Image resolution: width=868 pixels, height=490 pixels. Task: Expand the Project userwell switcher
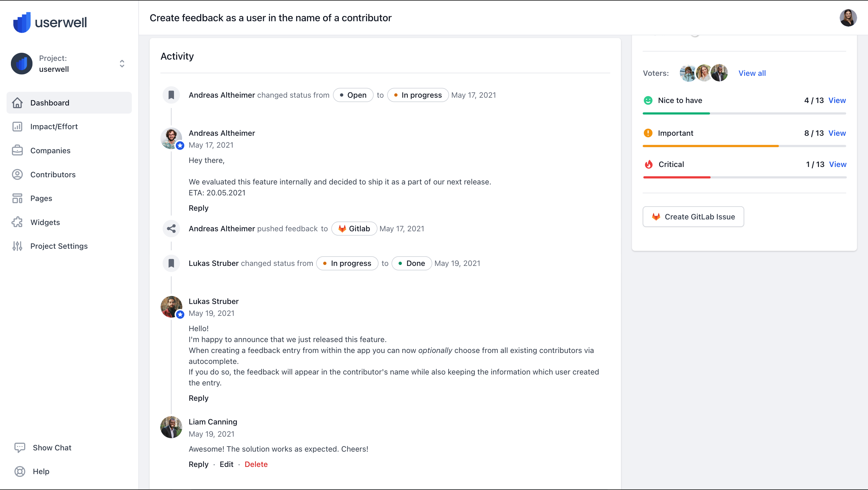click(122, 63)
